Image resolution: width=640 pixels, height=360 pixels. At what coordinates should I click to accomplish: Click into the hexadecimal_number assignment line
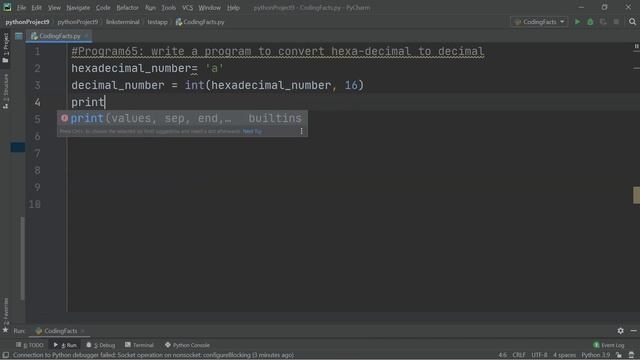[x=147, y=68]
